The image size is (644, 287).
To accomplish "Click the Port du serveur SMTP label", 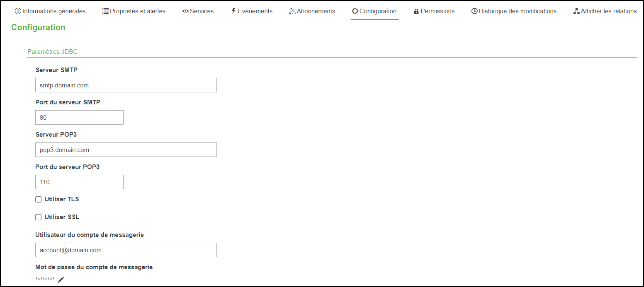I will [68, 102].
